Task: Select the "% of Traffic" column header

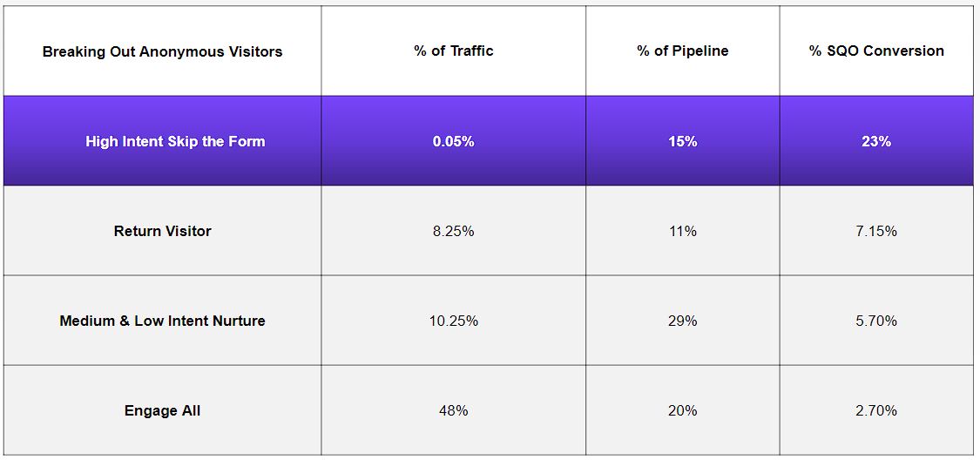Action: pos(453,51)
